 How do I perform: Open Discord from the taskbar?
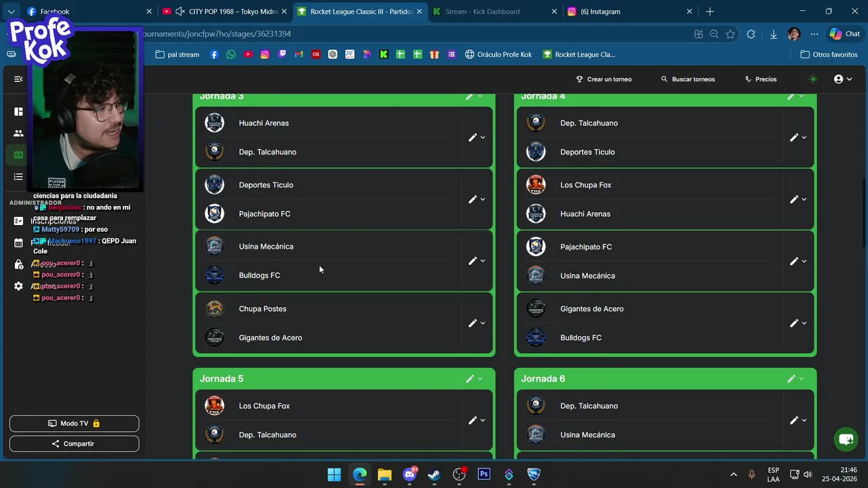[x=410, y=474]
